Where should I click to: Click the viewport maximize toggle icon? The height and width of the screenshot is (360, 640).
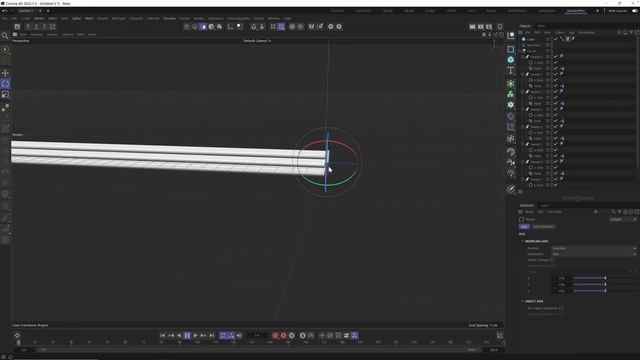501,35
